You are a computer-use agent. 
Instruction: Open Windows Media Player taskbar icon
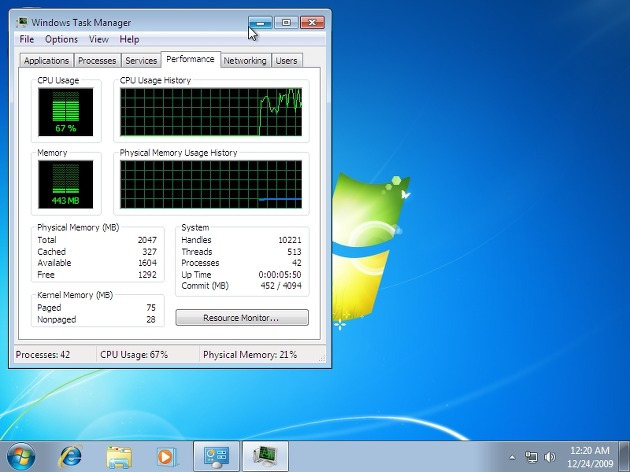166,457
